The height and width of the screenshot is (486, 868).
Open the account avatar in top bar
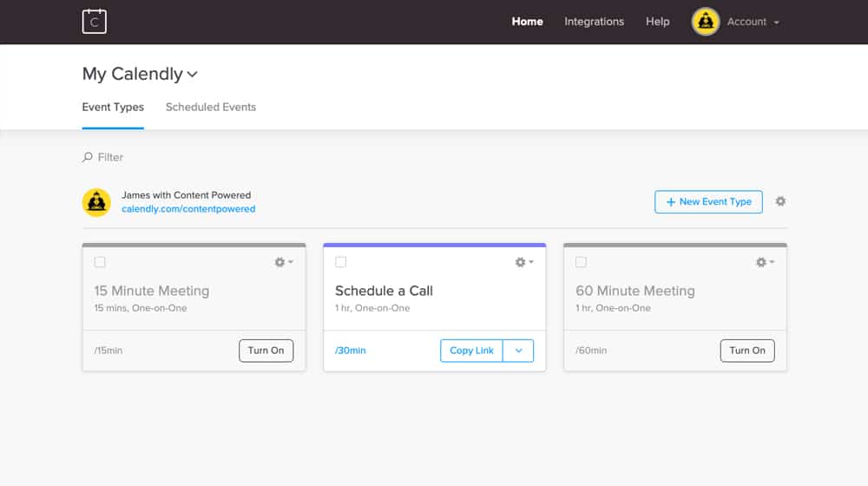(x=705, y=22)
